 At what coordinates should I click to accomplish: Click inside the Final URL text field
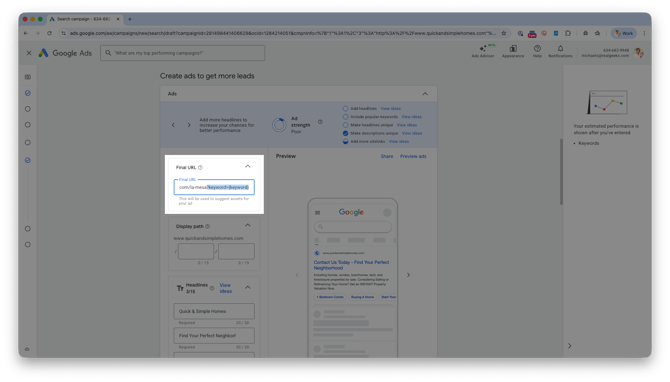coord(214,187)
